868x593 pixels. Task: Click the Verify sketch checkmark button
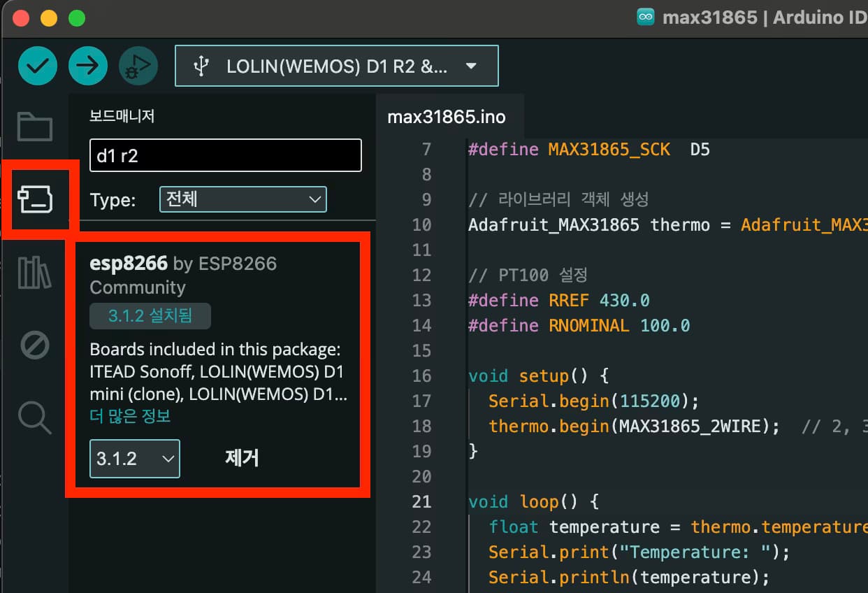tap(37, 66)
